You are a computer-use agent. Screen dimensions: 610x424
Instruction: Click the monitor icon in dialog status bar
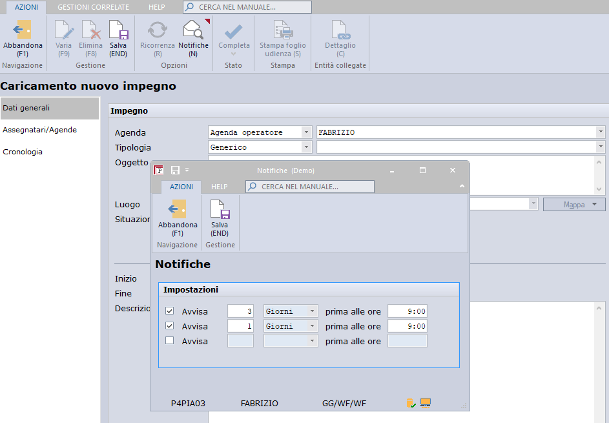point(425,403)
